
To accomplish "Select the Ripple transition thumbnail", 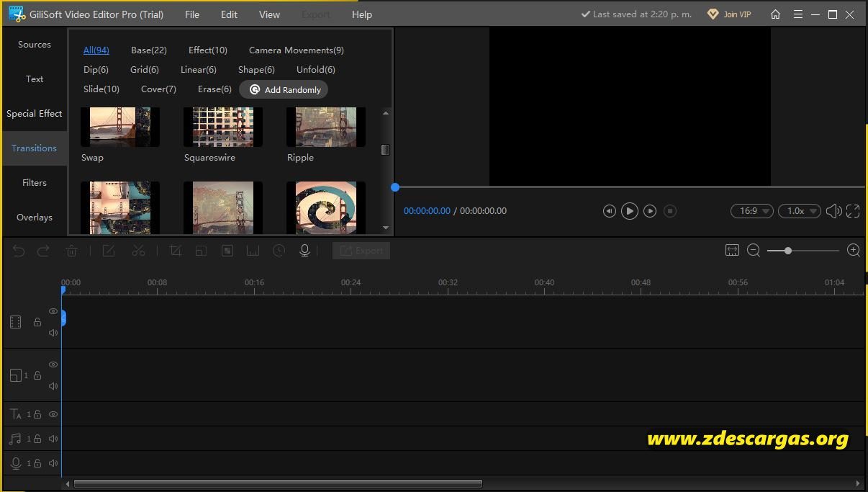I will [x=326, y=128].
